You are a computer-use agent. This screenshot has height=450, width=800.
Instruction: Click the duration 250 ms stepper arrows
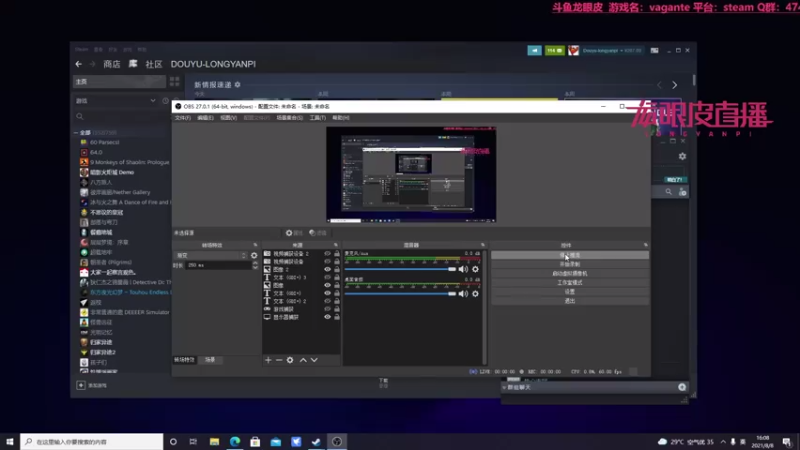255,265
